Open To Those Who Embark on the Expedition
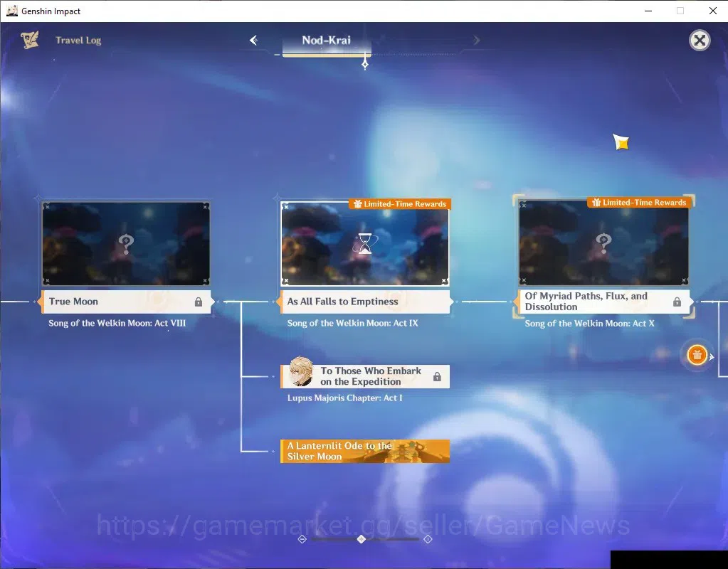Image resolution: width=728 pixels, height=569 pixels. click(365, 376)
